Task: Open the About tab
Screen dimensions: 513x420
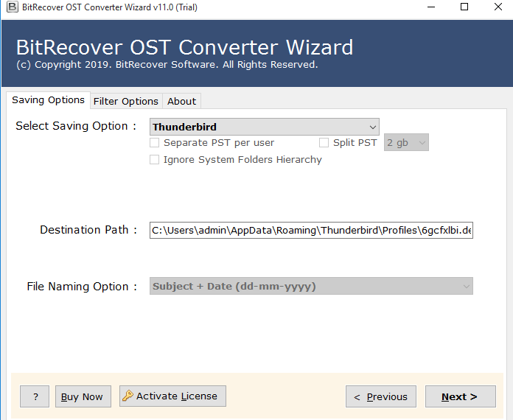Action: [x=181, y=101]
